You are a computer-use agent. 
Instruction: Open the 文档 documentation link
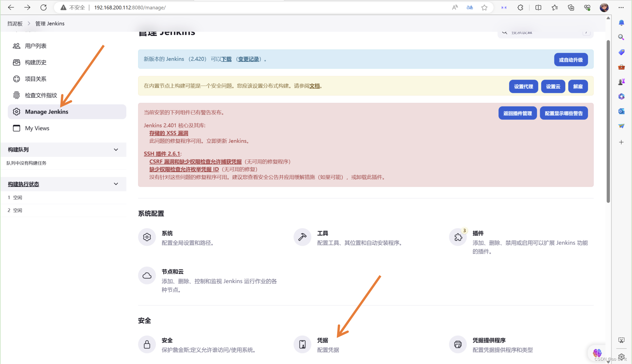(314, 86)
